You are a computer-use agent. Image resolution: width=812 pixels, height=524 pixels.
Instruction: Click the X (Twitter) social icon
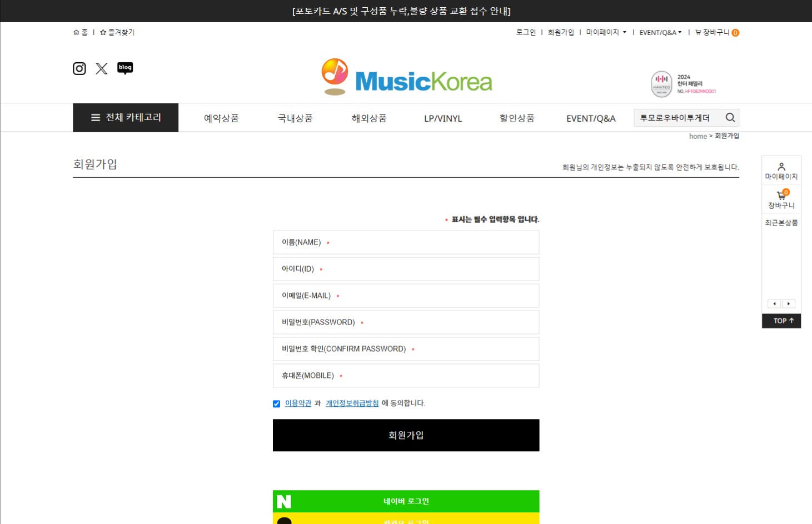pyautogui.click(x=102, y=68)
